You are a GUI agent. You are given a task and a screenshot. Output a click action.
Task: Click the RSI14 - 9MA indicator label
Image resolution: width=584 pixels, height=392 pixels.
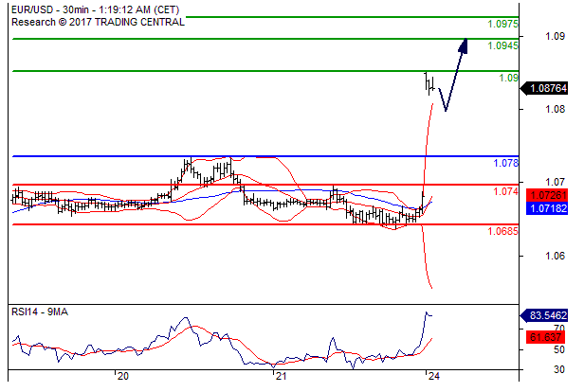click(40, 312)
